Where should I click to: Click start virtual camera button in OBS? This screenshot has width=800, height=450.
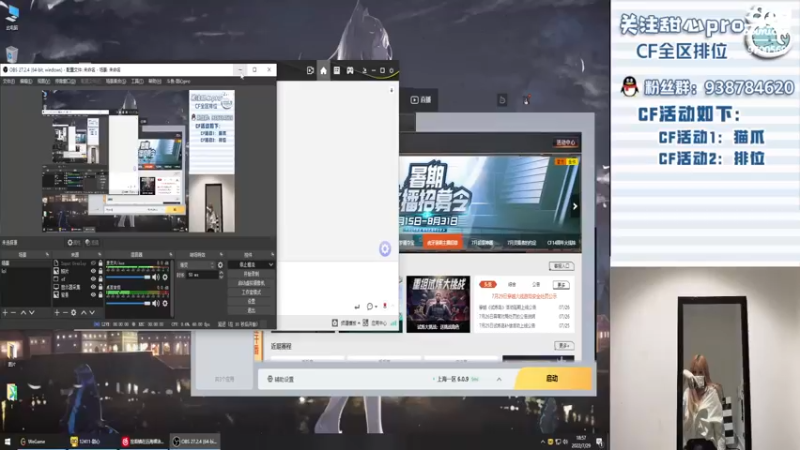[x=251, y=283]
